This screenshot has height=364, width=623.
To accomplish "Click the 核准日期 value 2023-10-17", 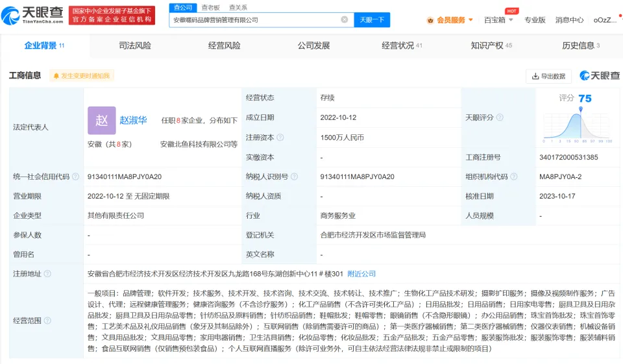I will 557,196.
